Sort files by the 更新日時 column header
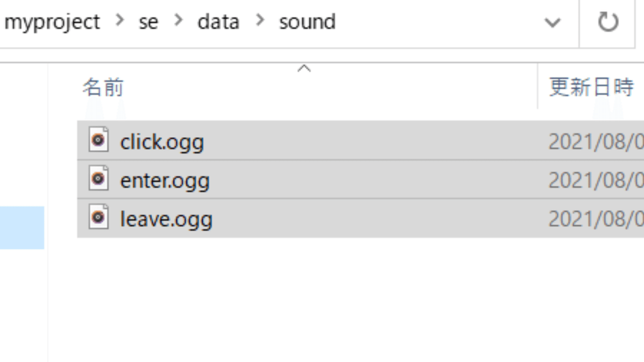The image size is (644, 362). pos(591,87)
